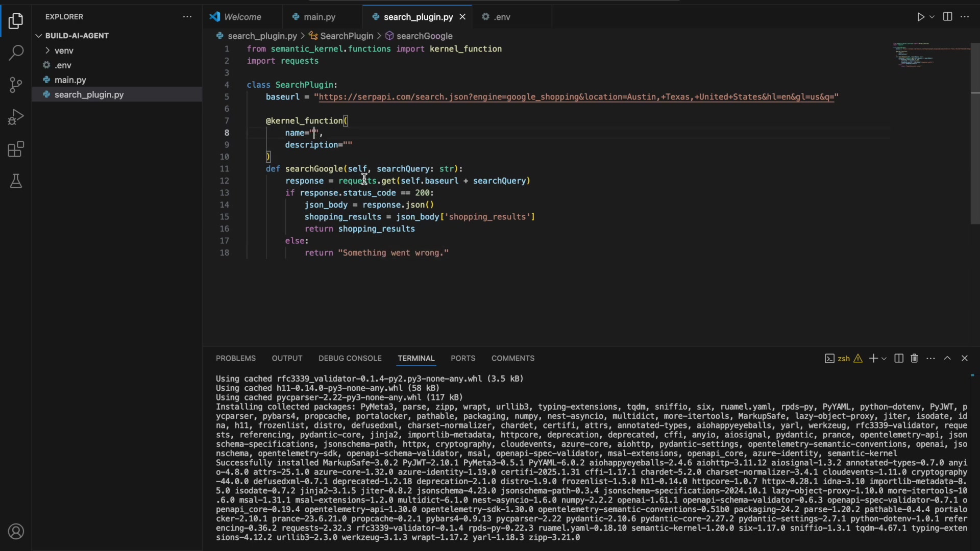Click line number 12 in gutter

[225, 181]
